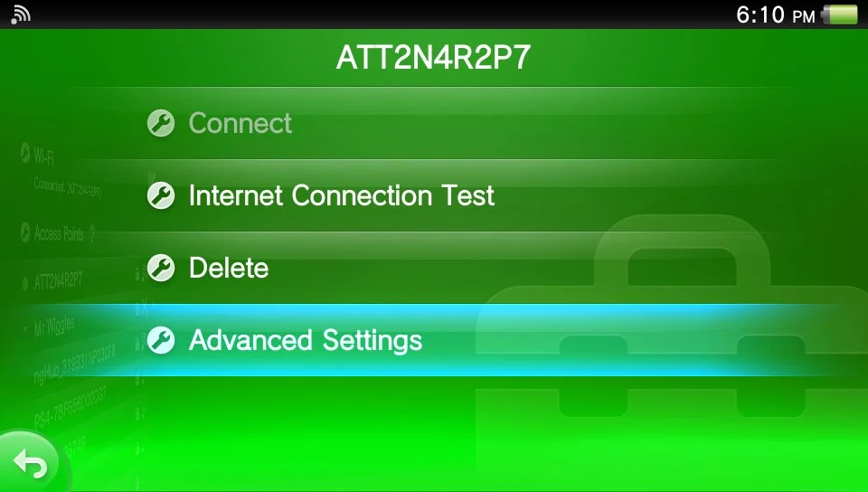
Task: Tap the faded PS4-7BF access point entry
Action: click(x=70, y=407)
